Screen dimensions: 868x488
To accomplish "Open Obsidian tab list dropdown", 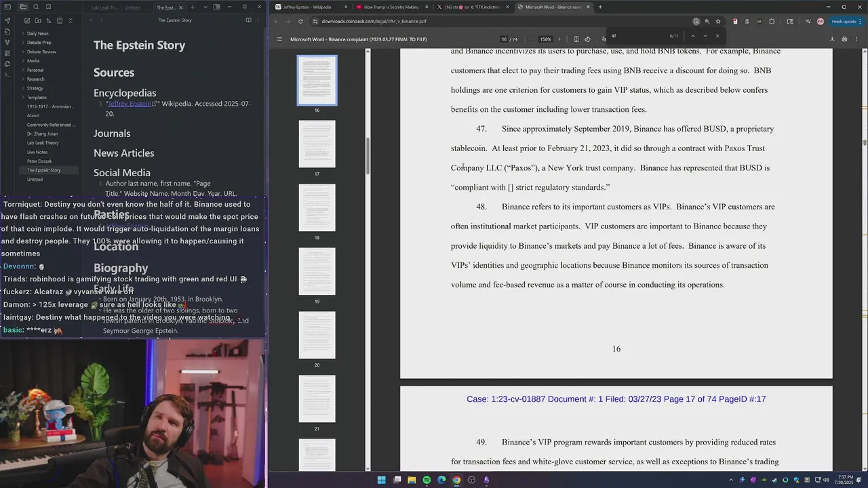I will tap(205, 7).
